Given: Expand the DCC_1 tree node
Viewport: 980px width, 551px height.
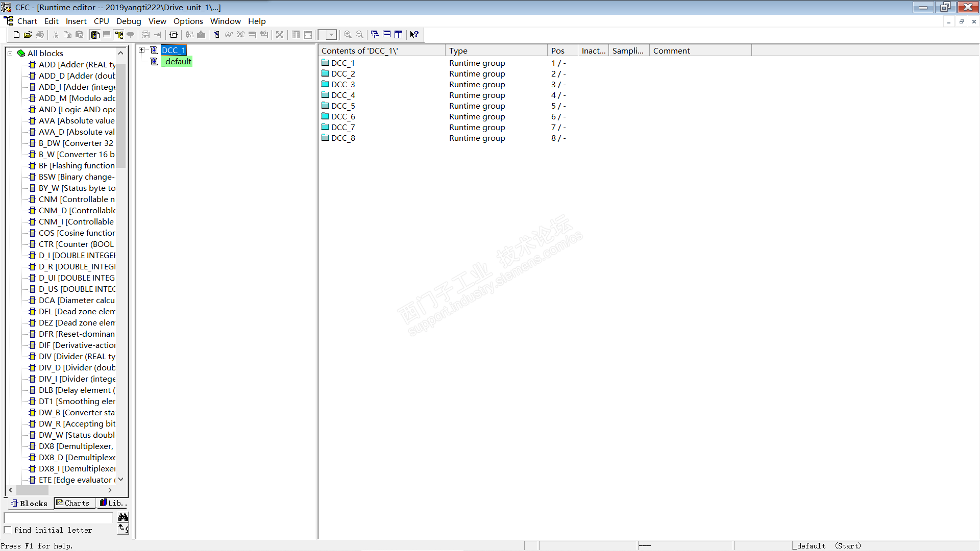Looking at the screenshot, I should click(142, 50).
